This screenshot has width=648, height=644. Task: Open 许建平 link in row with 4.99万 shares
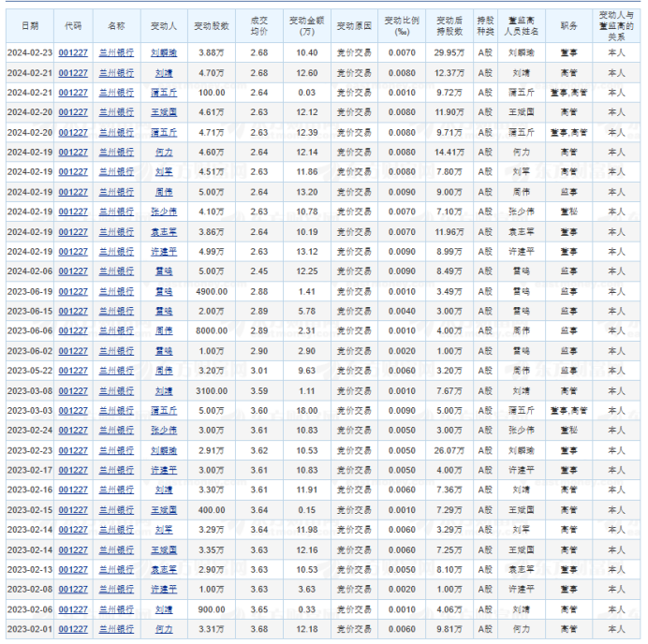click(x=164, y=252)
